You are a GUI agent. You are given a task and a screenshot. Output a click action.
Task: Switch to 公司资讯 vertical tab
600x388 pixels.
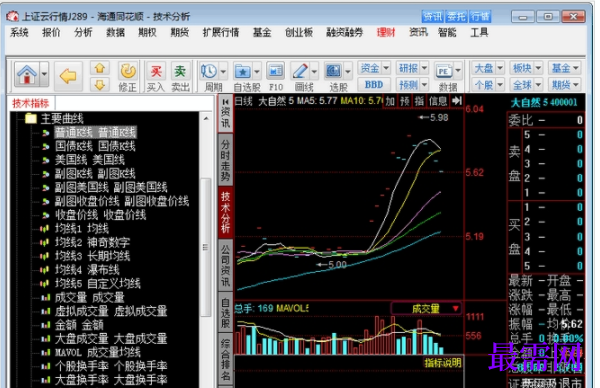225,266
